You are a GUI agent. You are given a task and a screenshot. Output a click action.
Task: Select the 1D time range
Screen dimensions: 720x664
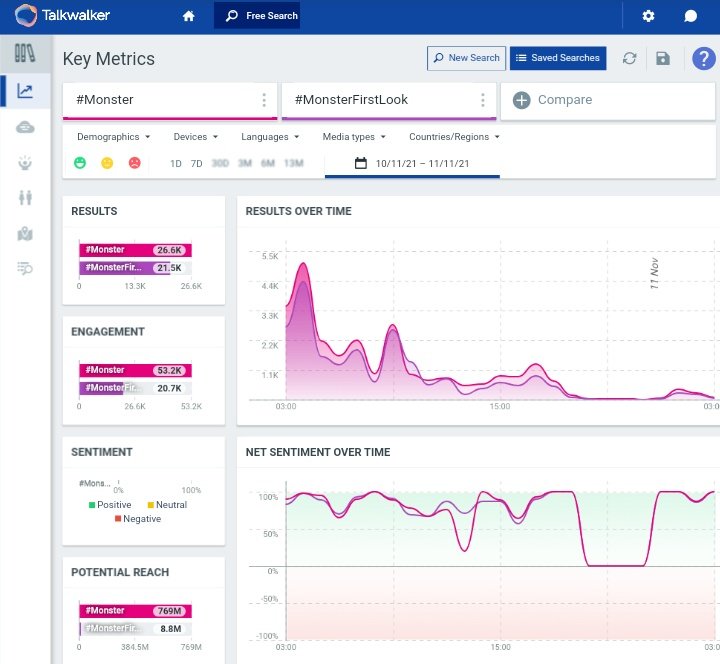pyautogui.click(x=176, y=163)
